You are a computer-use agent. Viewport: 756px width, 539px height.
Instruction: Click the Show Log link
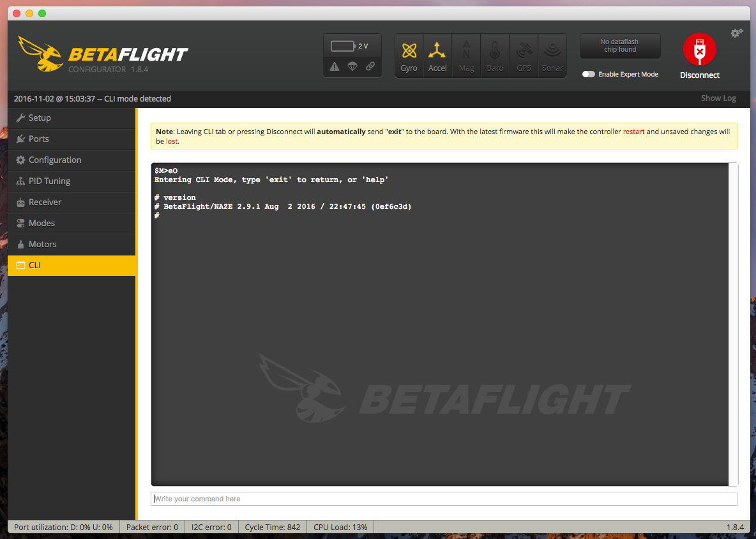(x=718, y=98)
